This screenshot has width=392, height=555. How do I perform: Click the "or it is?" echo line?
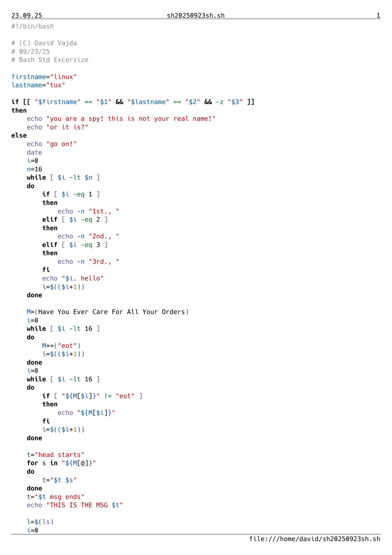(58, 127)
